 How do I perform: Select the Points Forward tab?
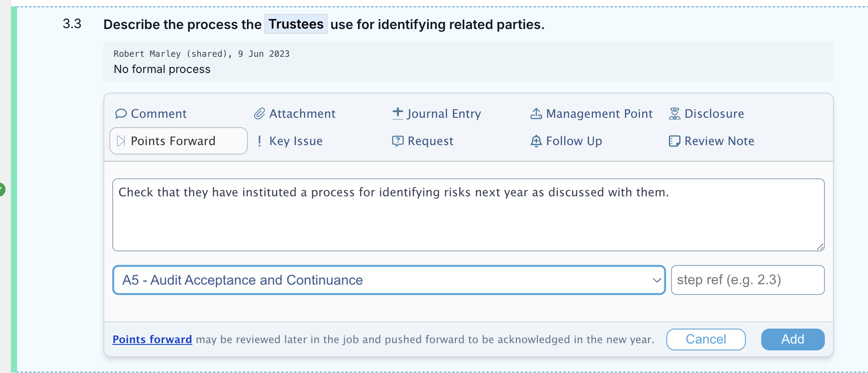[179, 141]
